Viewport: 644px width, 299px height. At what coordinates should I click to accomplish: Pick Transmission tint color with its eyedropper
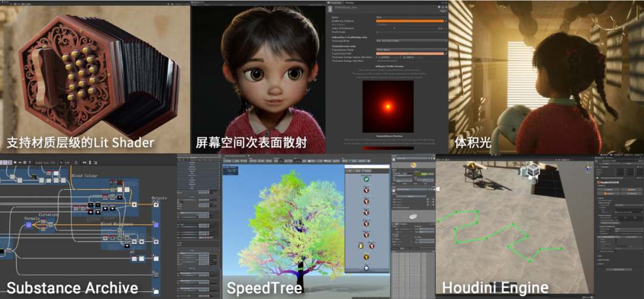pos(446,54)
